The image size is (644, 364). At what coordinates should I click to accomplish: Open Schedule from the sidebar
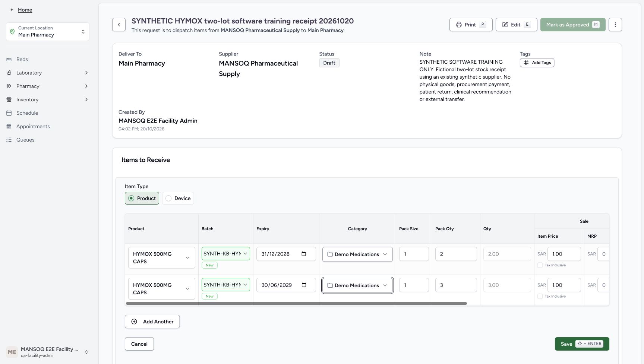click(x=48, y=113)
